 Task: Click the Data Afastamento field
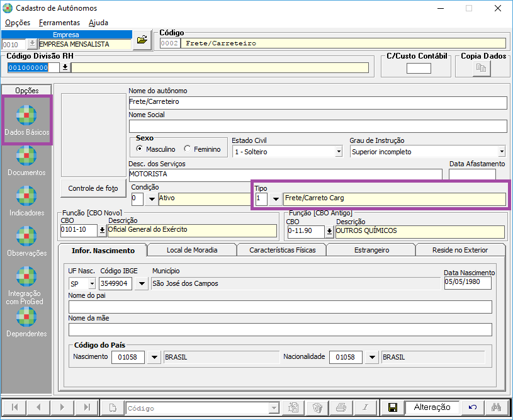(473, 174)
